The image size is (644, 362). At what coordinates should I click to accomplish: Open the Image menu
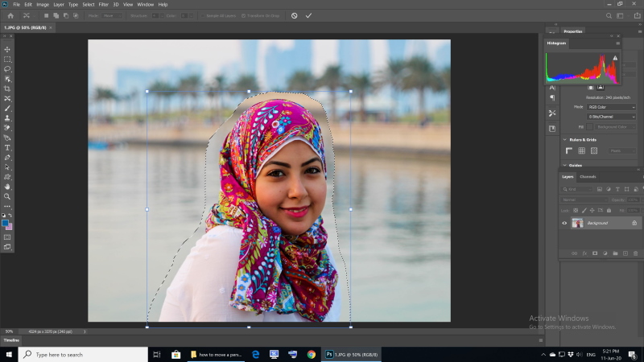pyautogui.click(x=43, y=5)
